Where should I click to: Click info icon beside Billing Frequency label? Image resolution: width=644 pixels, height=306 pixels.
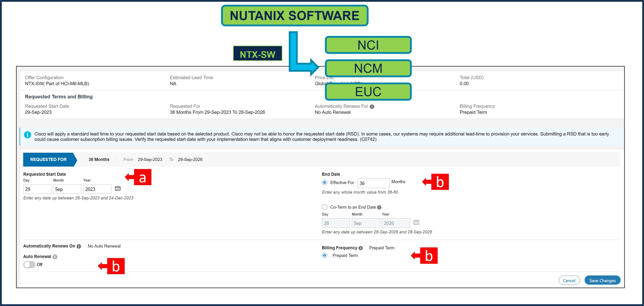pyautogui.click(x=360, y=248)
